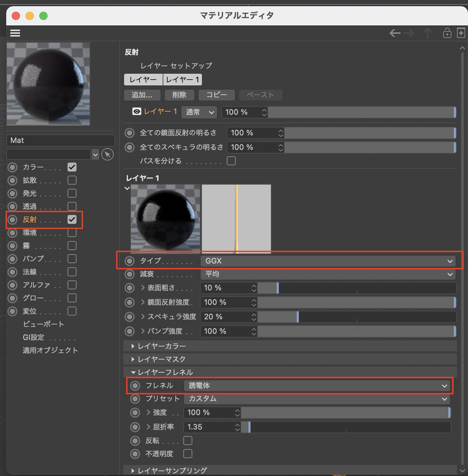
Task: Click the new window plus icon
Action: point(461,33)
